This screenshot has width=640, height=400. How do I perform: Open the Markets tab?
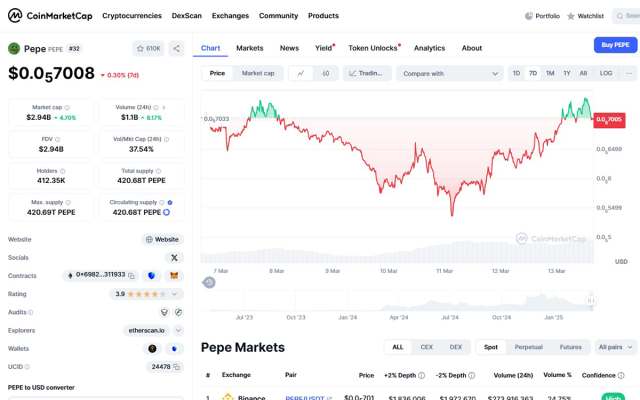click(250, 48)
